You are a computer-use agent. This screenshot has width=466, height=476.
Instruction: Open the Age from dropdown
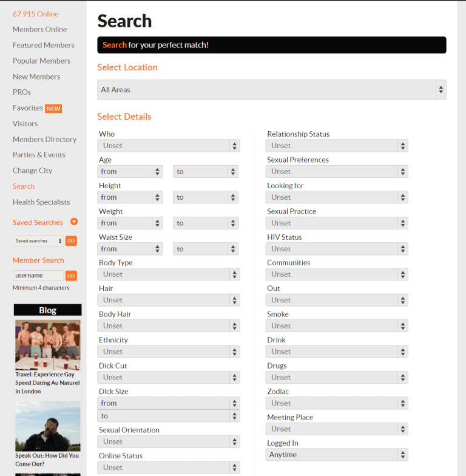tap(130, 172)
